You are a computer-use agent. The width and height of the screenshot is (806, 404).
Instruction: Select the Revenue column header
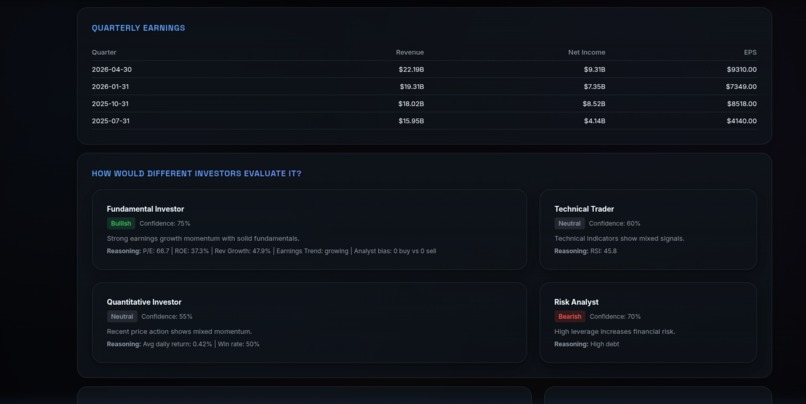coord(410,52)
